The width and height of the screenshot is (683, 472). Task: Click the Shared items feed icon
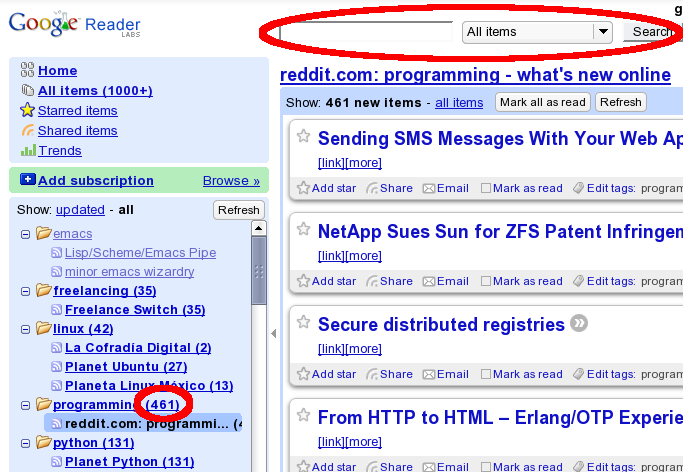(27, 130)
